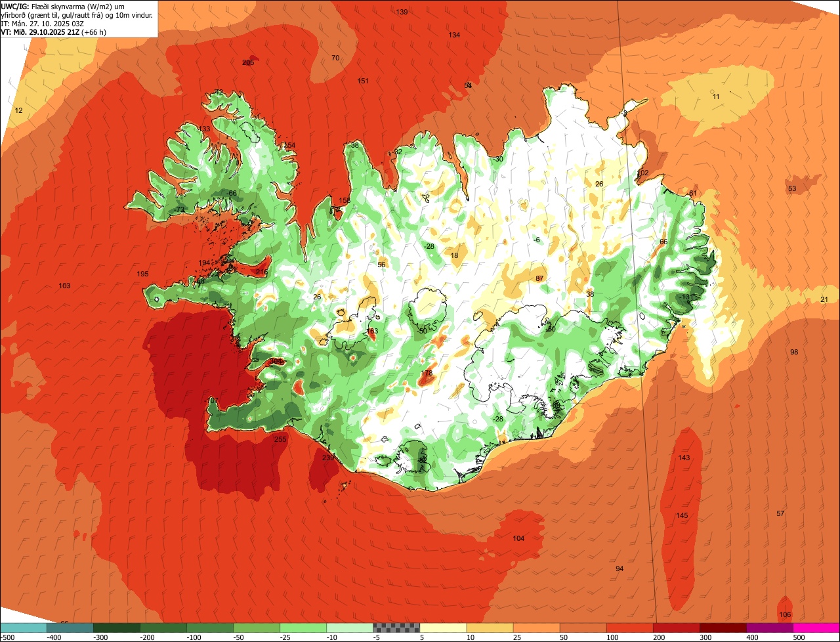Click the map value '143'
Image resolution: width=840 pixels, height=642 pixels.
[684, 458]
